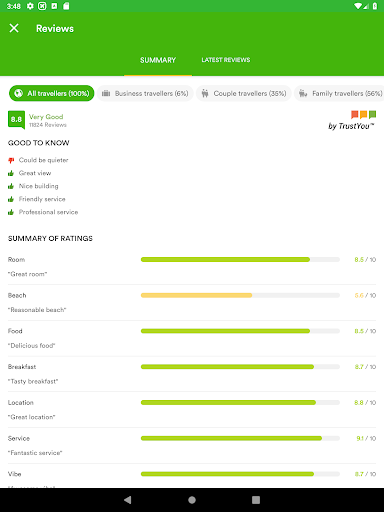Filter reviews by Couple travellers
384x512 pixels.
(x=244, y=93)
